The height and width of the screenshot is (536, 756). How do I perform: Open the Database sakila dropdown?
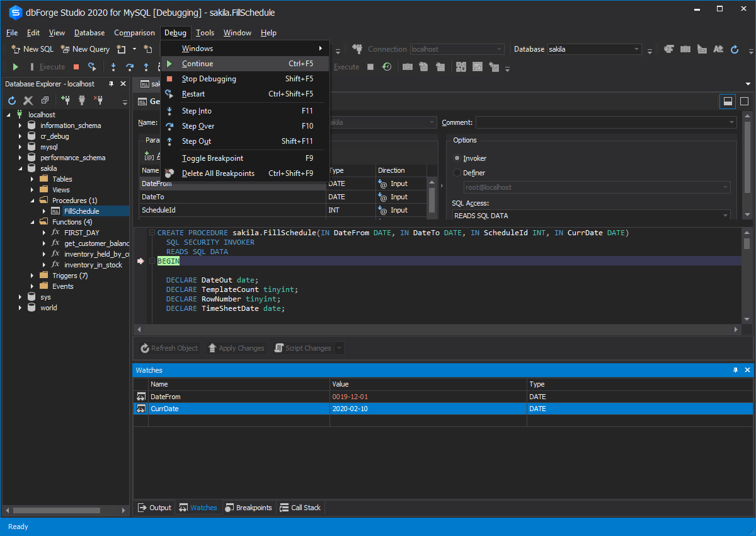(x=637, y=49)
